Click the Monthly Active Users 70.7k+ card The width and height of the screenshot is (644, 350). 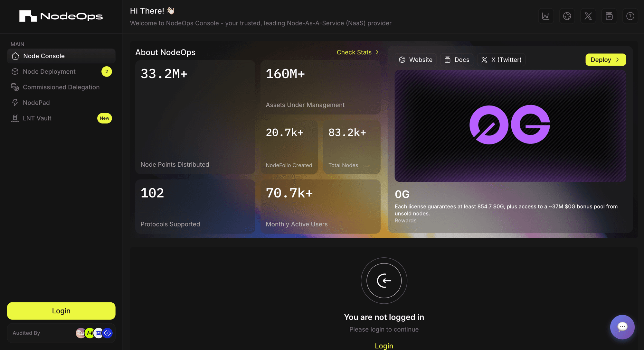click(320, 207)
